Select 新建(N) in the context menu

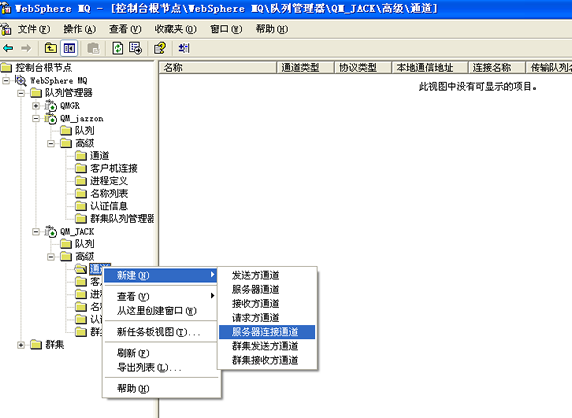coord(161,275)
